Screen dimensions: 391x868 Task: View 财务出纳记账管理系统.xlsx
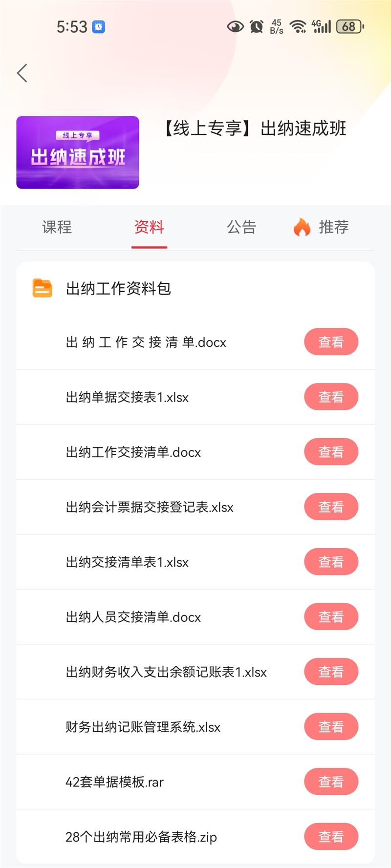331,727
